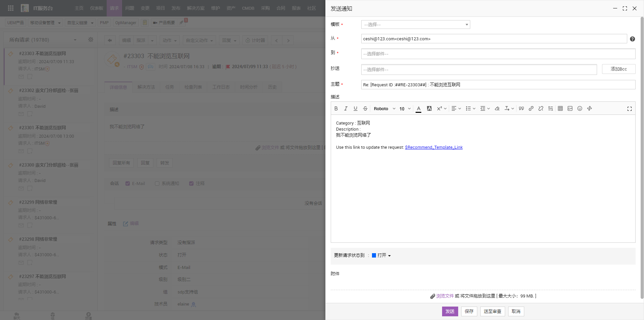Screen dimensions: 644x320
Task: Uncheck the 注释 conversation checkbox
Action: point(191,184)
